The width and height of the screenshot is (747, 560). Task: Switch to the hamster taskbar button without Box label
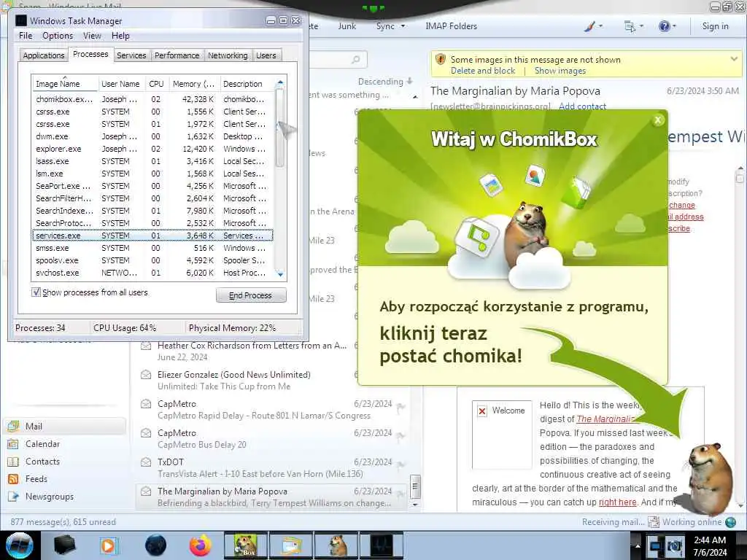(337, 545)
